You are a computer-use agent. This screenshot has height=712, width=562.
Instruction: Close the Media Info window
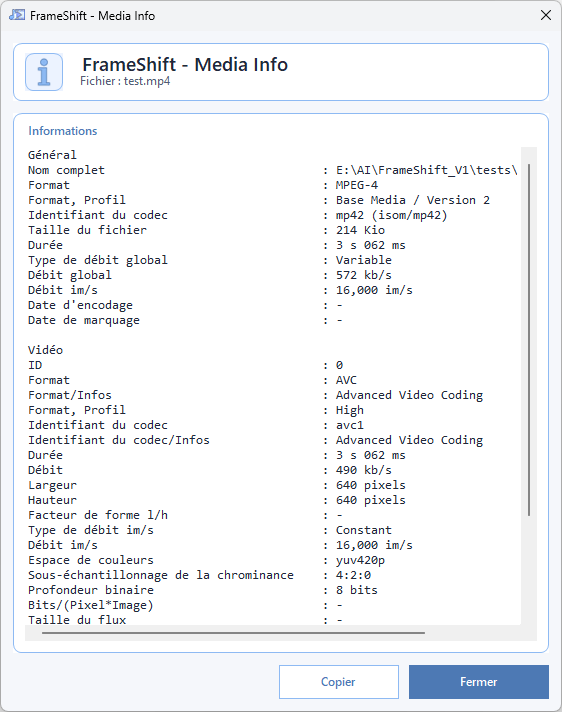coord(546,15)
